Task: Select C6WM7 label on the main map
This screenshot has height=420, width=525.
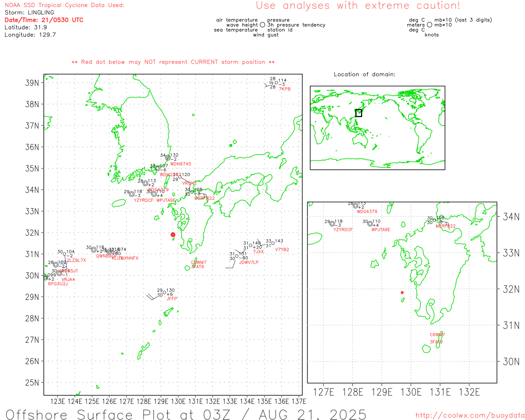Action: 199,262
